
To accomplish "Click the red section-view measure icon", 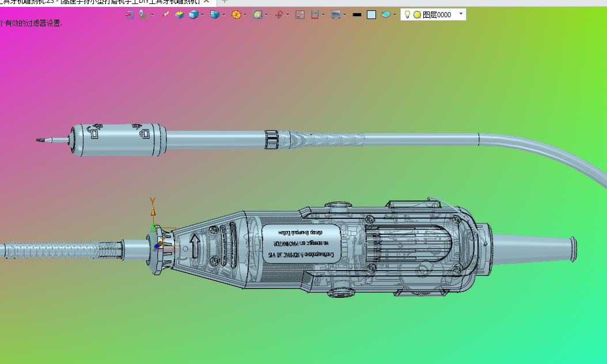I will tap(314, 15).
